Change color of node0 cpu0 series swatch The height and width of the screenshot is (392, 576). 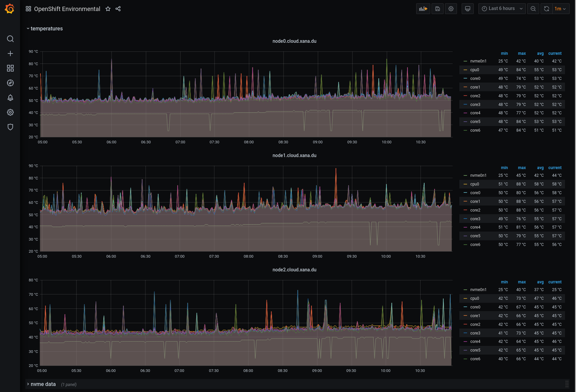click(465, 70)
